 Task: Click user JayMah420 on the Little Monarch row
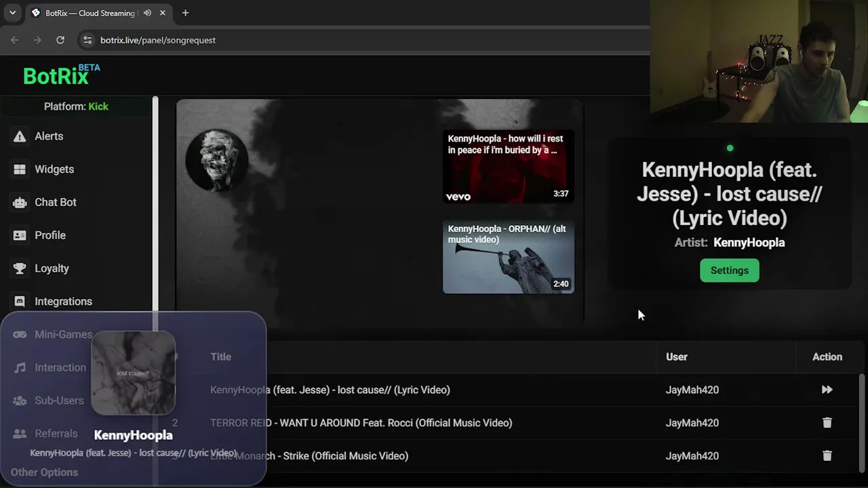[x=692, y=456]
